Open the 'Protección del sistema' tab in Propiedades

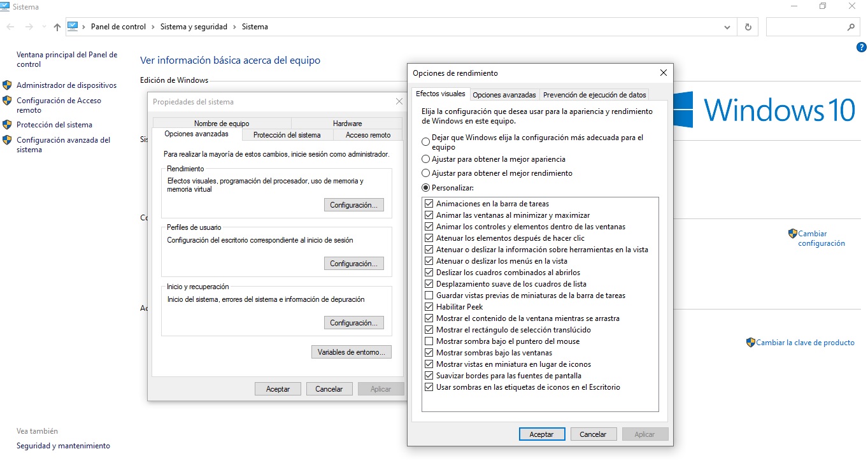(x=287, y=135)
